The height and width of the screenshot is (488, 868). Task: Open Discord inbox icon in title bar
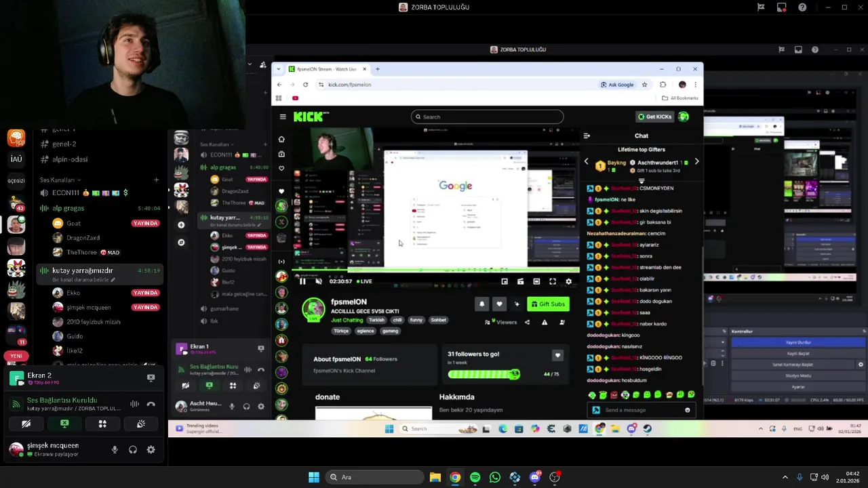click(x=781, y=7)
